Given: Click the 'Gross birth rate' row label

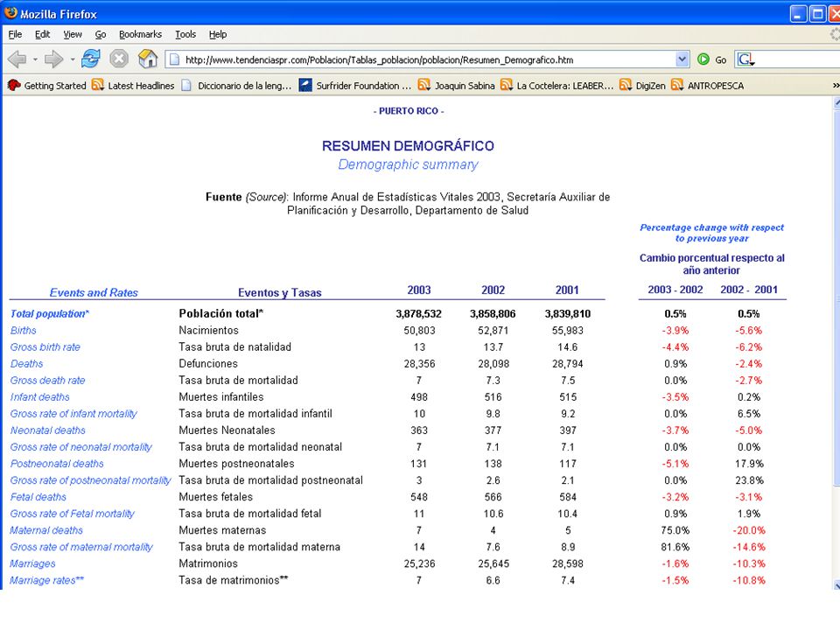Looking at the screenshot, I should pos(45,347).
